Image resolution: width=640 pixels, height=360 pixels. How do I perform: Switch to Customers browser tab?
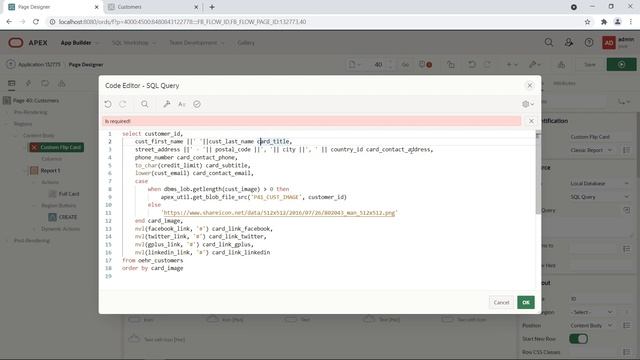click(x=152, y=7)
